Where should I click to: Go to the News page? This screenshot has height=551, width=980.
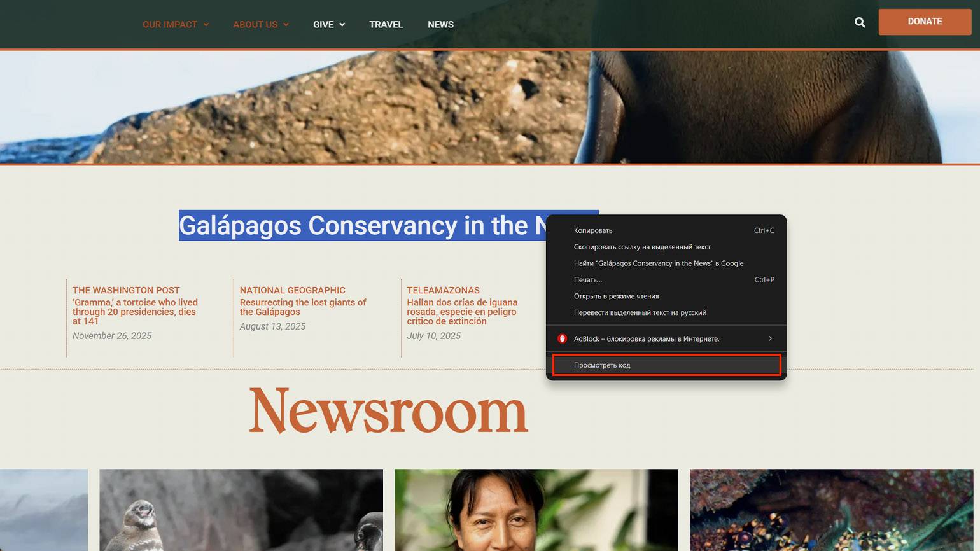coord(440,25)
